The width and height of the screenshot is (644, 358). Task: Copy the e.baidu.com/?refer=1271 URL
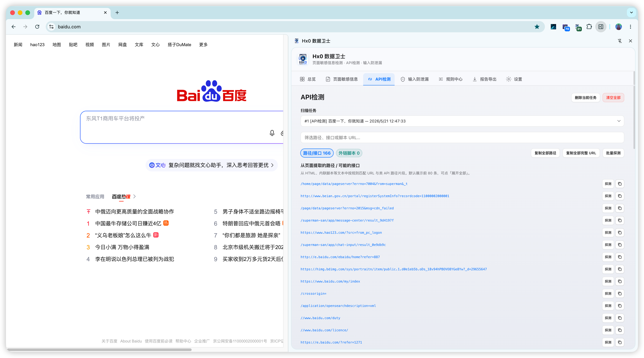pyautogui.click(x=619, y=343)
